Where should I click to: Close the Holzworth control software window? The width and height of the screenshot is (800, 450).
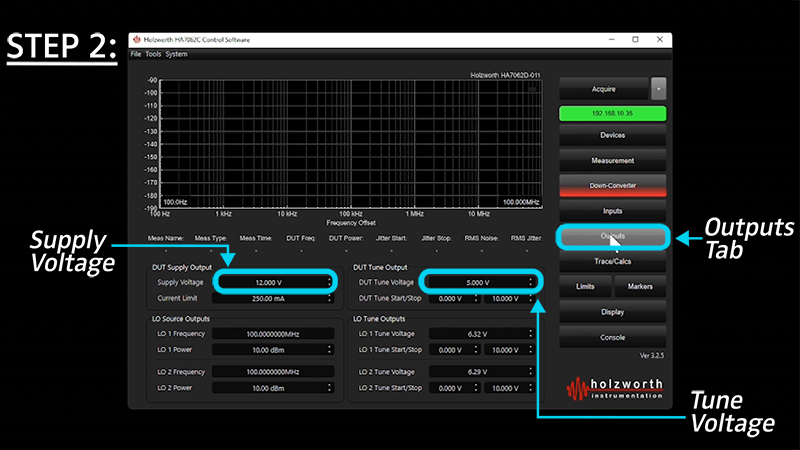(659, 39)
